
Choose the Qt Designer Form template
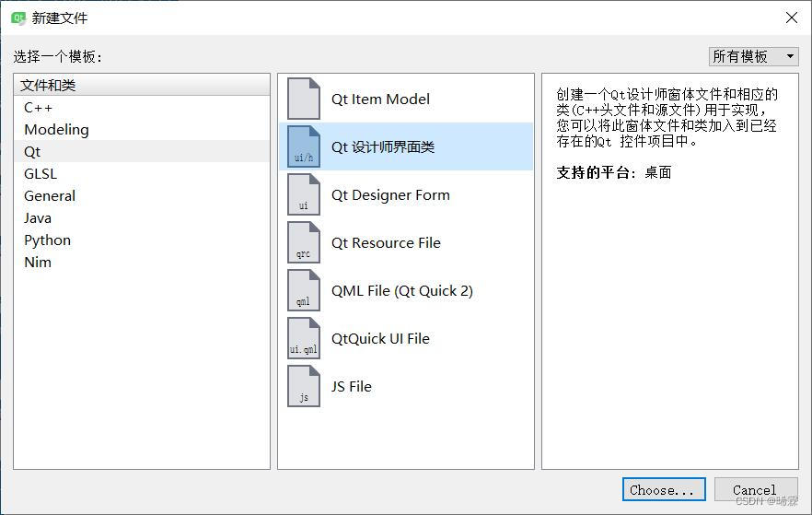(406, 194)
